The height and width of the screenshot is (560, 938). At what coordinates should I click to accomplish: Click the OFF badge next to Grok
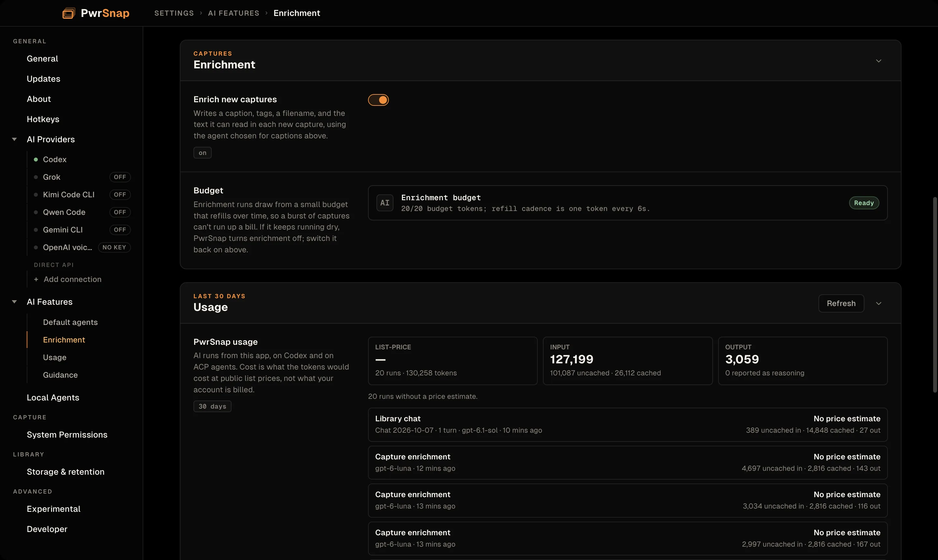click(120, 177)
